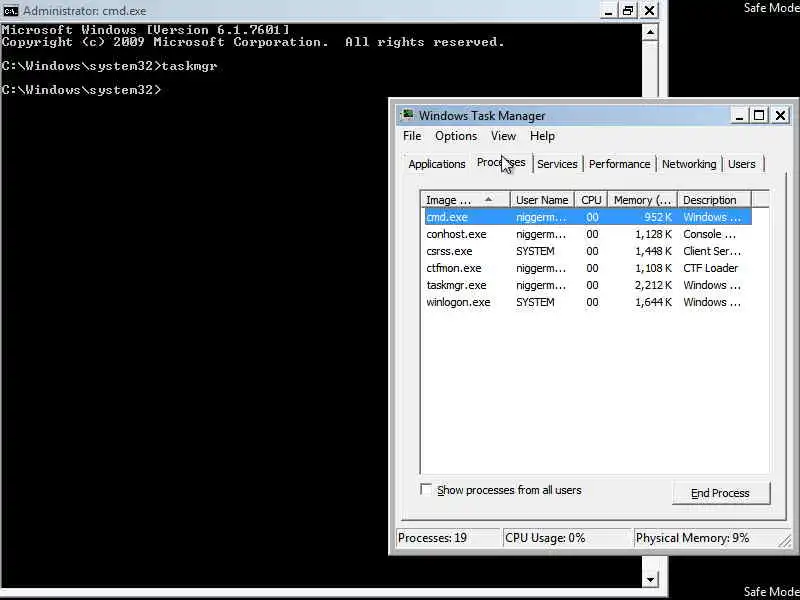Click the empty C:\Windows\system32> prompt line

tap(82, 90)
